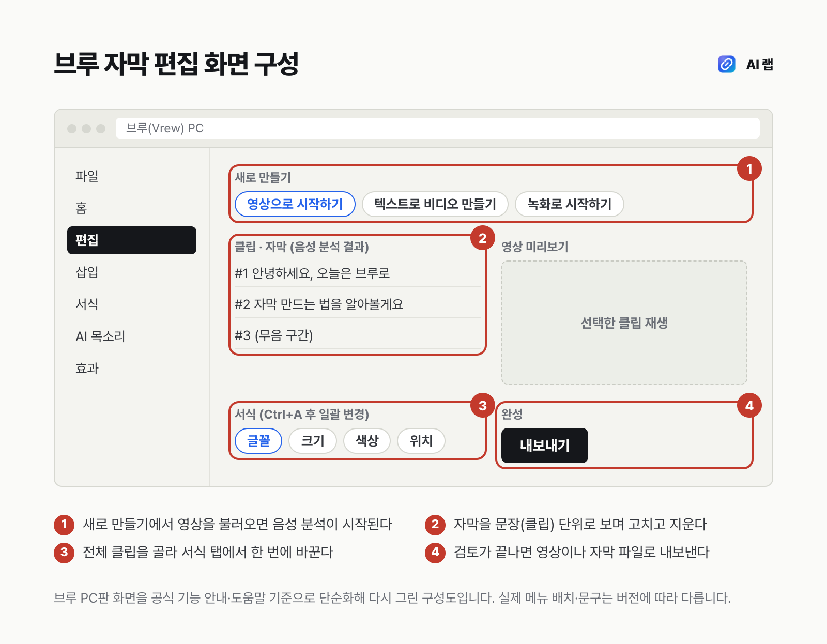Image resolution: width=827 pixels, height=644 pixels.
Task: Click caption 전체 클립을 골라 서식 탭에서 한 번에 바꾼다
Action: point(208,552)
